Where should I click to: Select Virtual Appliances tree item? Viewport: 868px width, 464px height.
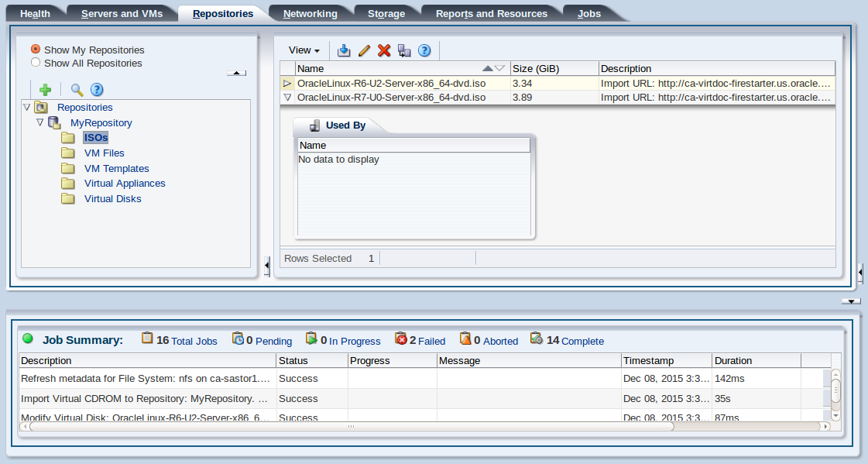(x=125, y=184)
